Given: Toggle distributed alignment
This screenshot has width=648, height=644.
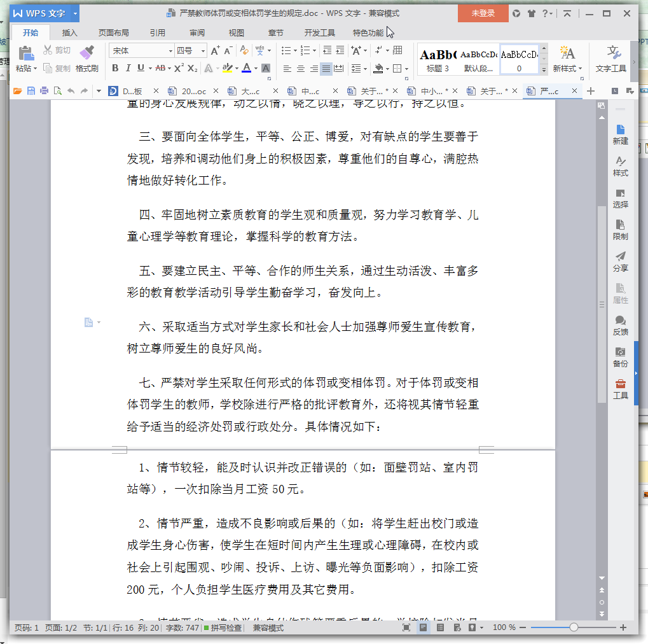Looking at the screenshot, I should (339, 68).
